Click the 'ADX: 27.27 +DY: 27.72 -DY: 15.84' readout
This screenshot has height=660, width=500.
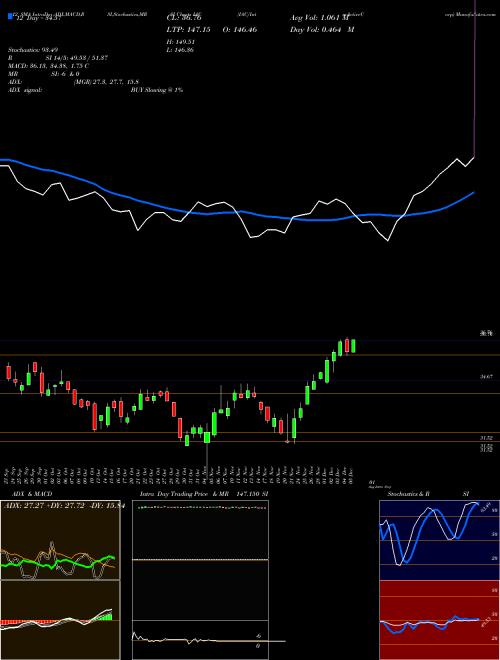pyautogui.click(x=64, y=506)
